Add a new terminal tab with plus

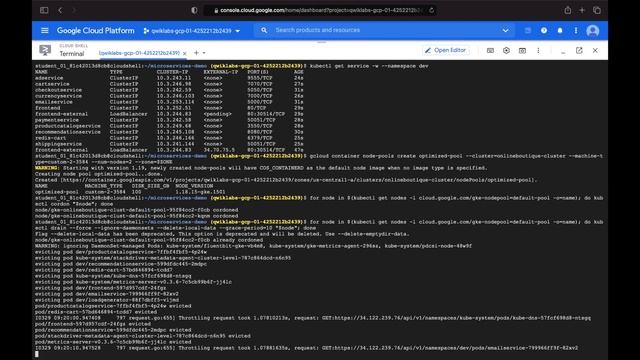tap(196, 53)
